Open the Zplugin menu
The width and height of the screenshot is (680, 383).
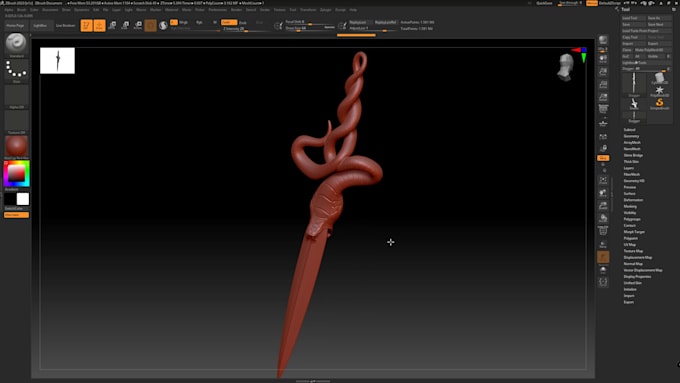(x=325, y=10)
